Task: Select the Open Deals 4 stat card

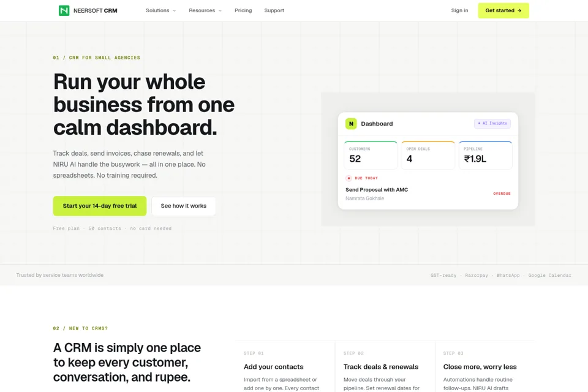Action: coord(428,156)
